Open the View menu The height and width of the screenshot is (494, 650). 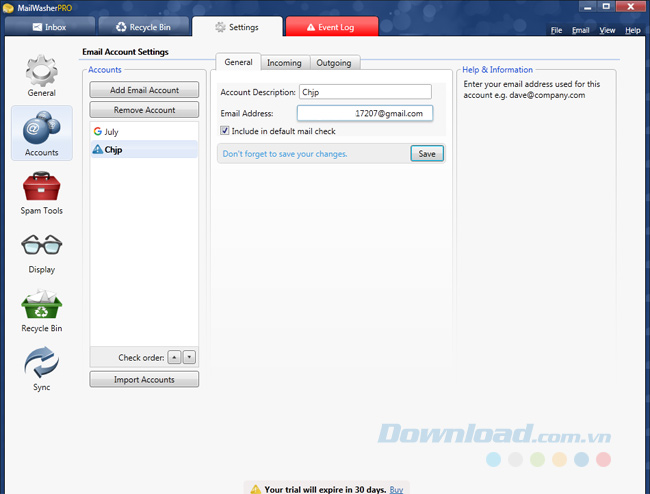(x=607, y=30)
